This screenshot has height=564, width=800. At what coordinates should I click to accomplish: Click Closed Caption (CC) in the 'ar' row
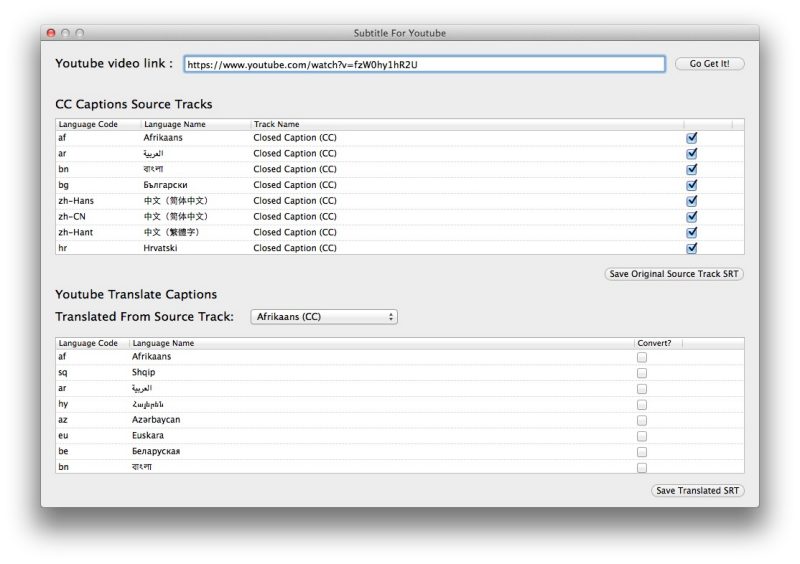pos(295,154)
